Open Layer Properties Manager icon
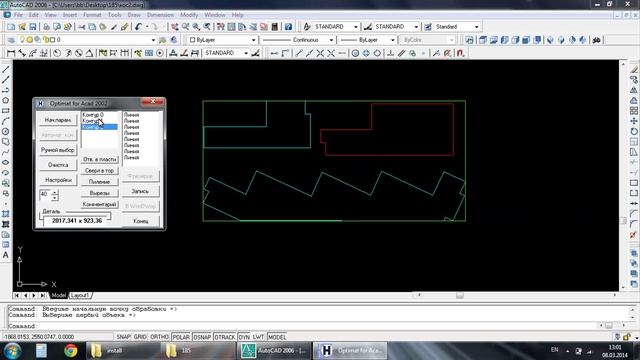The image size is (640, 360). tap(11, 40)
